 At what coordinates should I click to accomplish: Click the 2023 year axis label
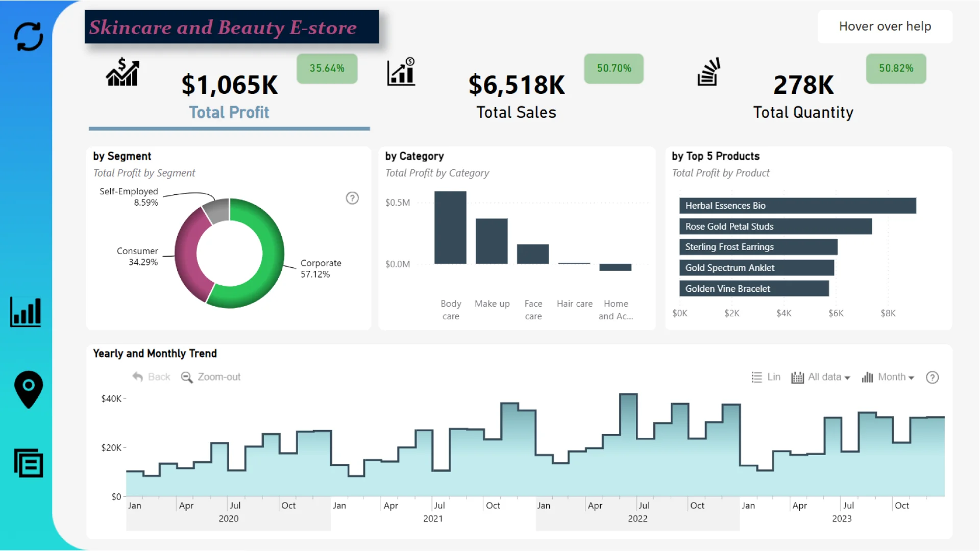point(842,519)
